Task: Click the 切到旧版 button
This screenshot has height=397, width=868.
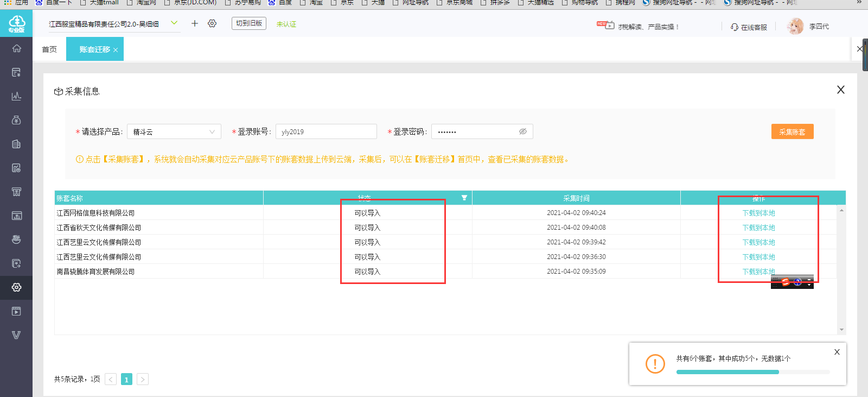Action: pyautogui.click(x=249, y=23)
